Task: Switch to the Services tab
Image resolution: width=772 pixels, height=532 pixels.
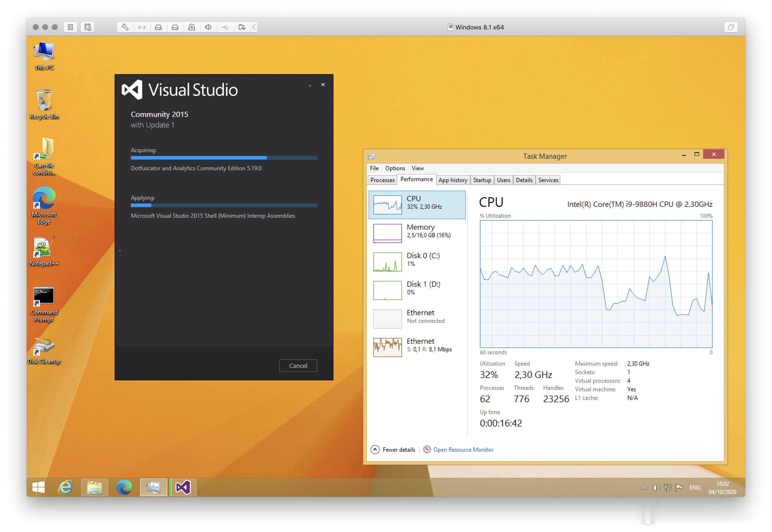Action: (x=548, y=180)
